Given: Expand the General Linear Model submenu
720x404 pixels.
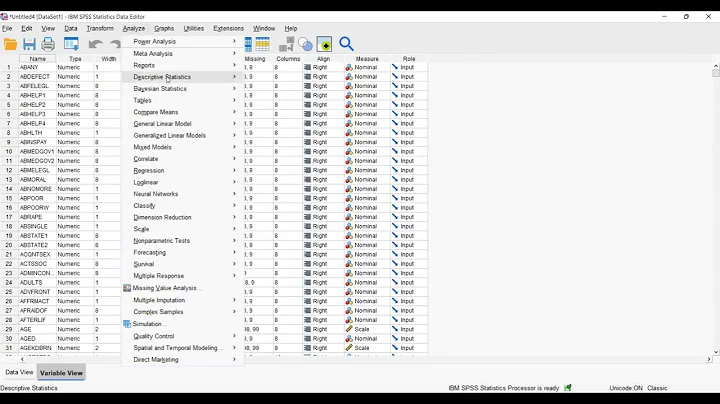Looking at the screenshot, I should click(183, 124).
